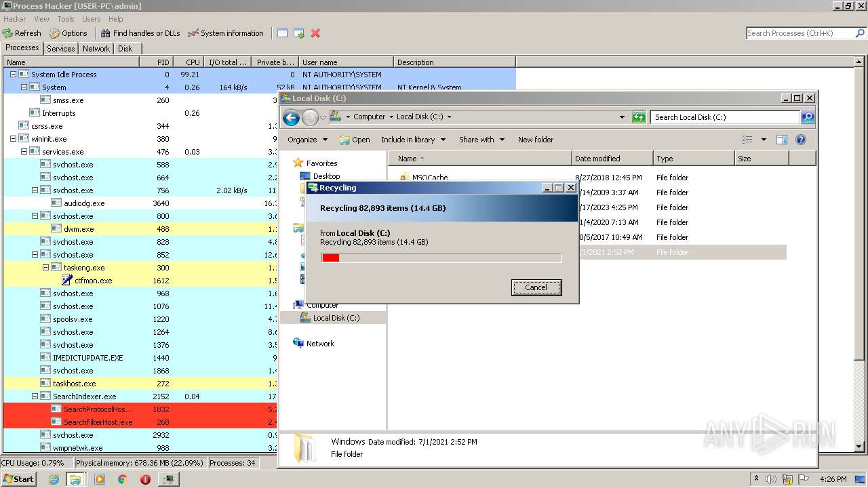
Task: Collapse the wininit.exe tree node
Action: click(13, 139)
